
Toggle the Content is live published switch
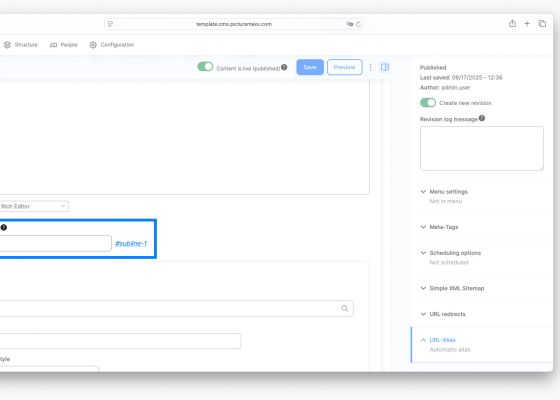pos(205,67)
